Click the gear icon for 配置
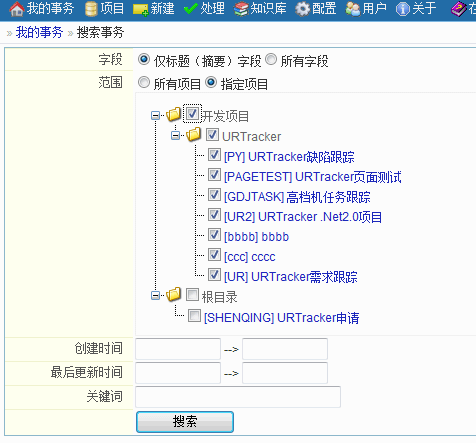Screen dimensions: 476x443 pos(302,9)
